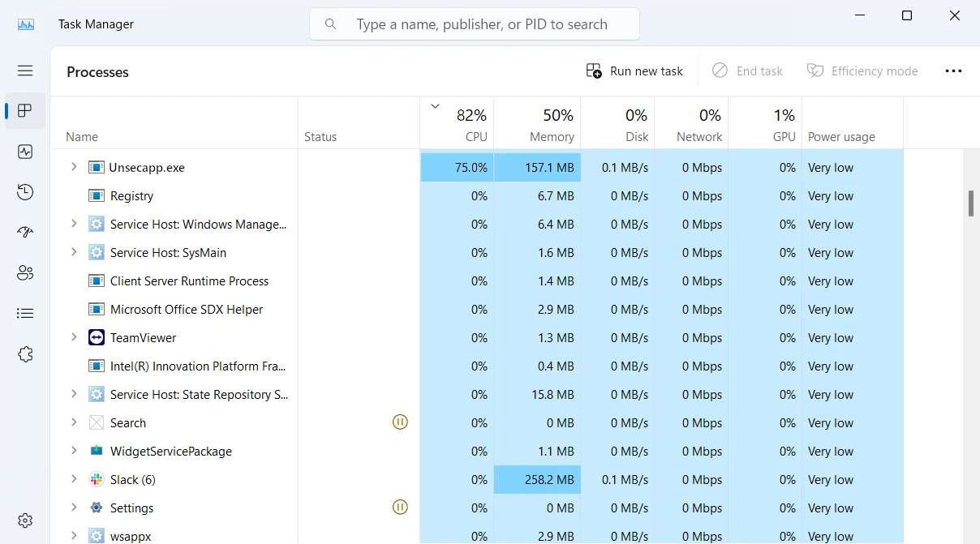
Task: Sort processes by Memory column
Action: 538,126
